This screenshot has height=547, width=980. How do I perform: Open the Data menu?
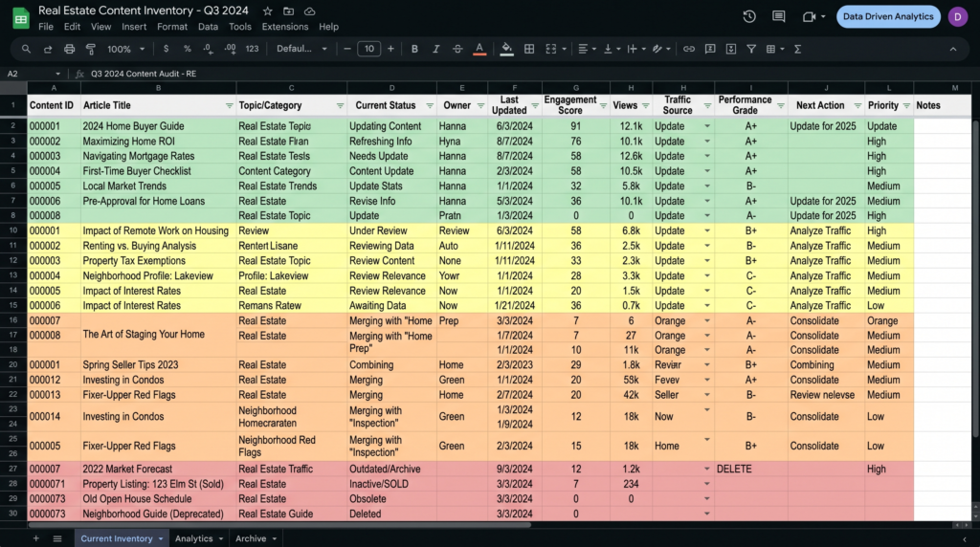point(208,27)
